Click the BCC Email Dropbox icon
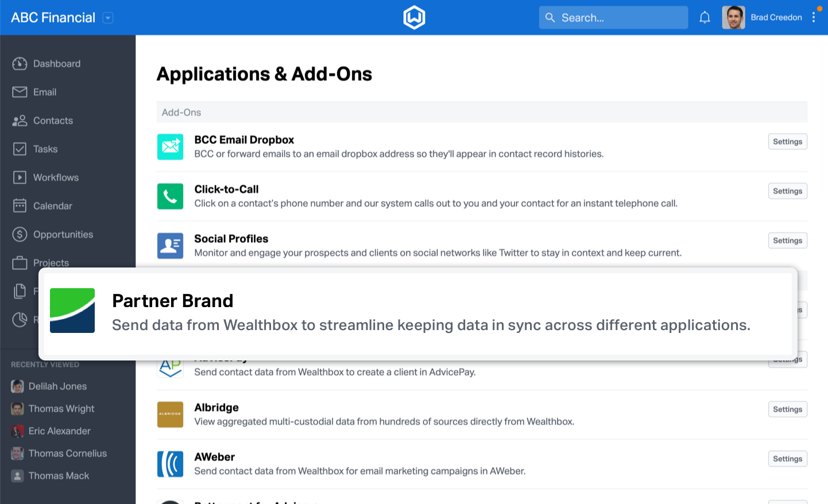 170,147
